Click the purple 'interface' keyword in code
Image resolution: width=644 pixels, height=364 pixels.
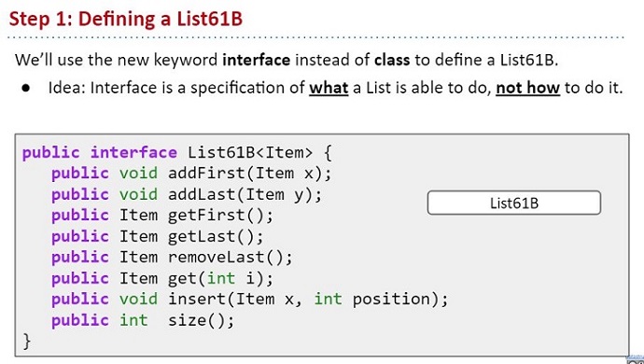coord(133,153)
